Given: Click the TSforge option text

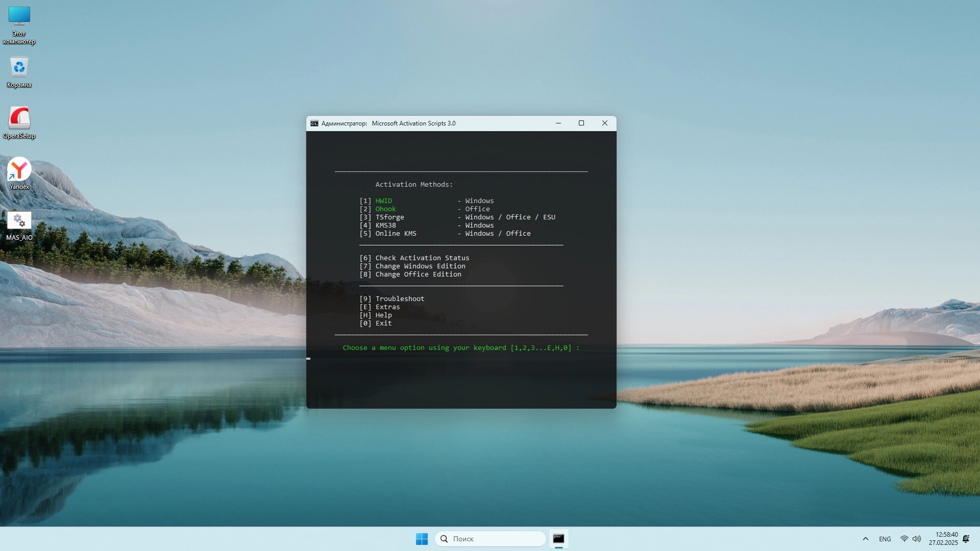Looking at the screenshot, I should [390, 217].
